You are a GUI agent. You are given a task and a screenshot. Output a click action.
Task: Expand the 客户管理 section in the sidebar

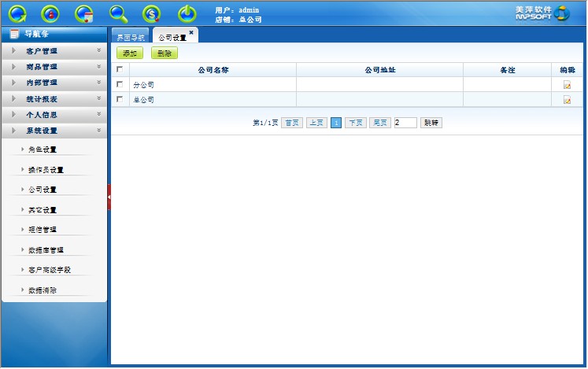pos(54,51)
